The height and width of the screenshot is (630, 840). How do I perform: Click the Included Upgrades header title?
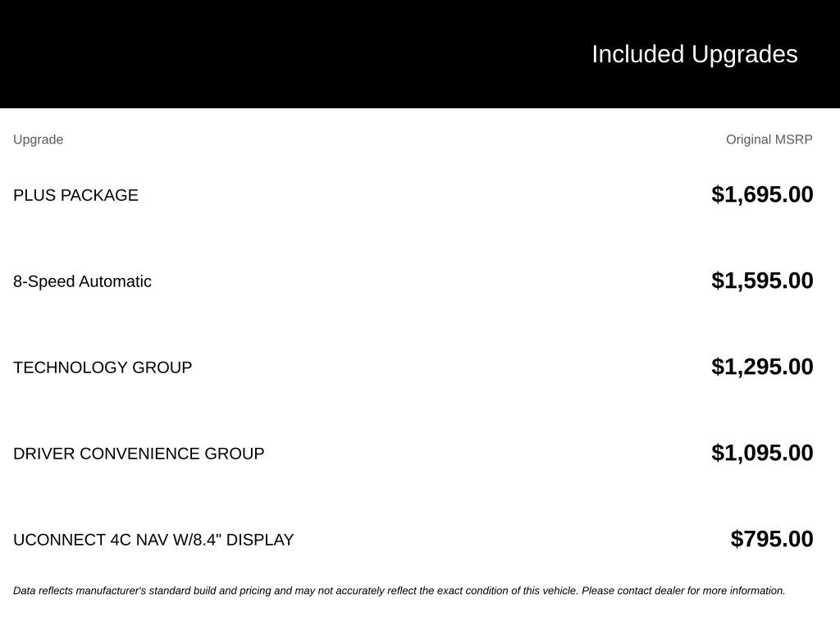pyautogui.click(x=694, y=55)
